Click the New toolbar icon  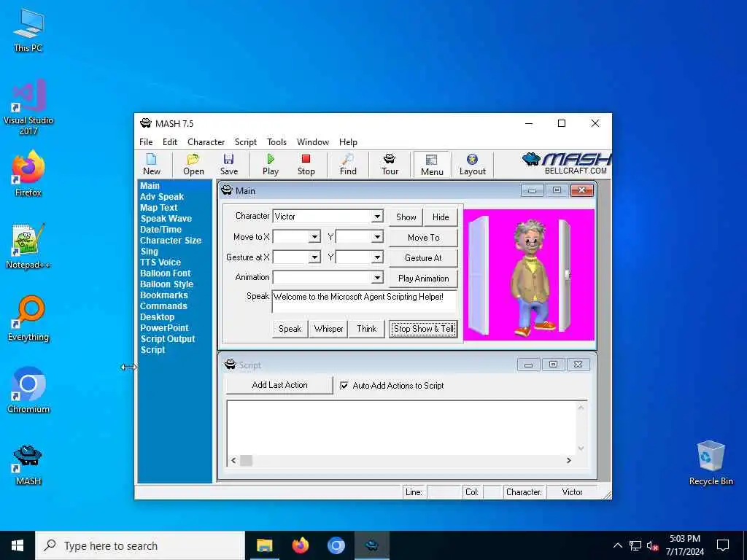coord(152,164)
